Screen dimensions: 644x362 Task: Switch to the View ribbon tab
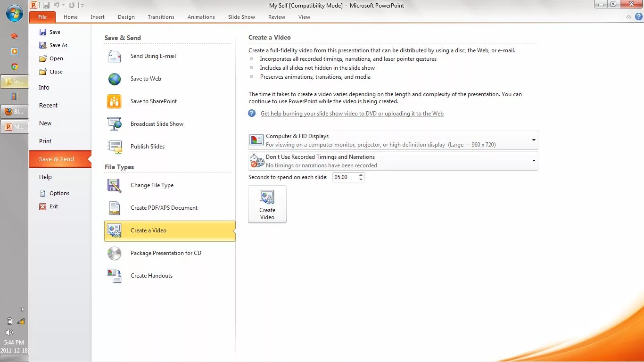(x=304, y=17)
